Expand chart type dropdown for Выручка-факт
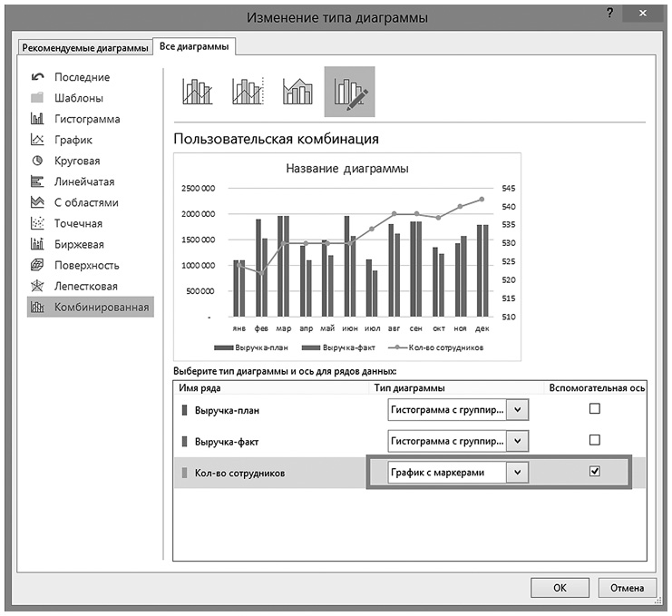Screen dimensions: 672x616 click(517, 441)
